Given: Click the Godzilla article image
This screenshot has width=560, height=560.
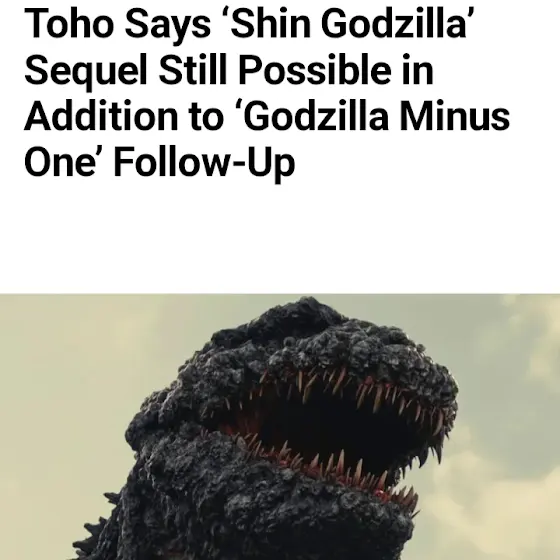Looking at the screenshot, I should point(280,427).
